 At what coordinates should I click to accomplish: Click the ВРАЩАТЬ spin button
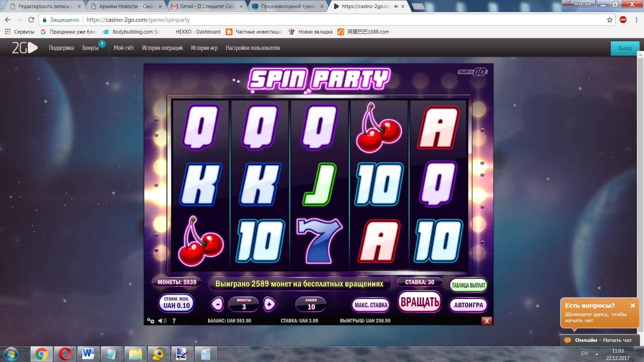[x=420, y=302]
